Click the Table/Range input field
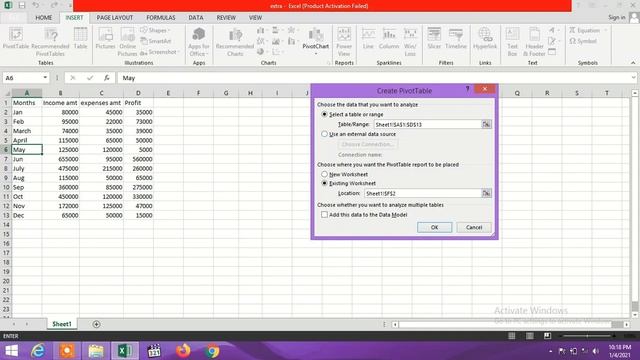 coord(428,124)
